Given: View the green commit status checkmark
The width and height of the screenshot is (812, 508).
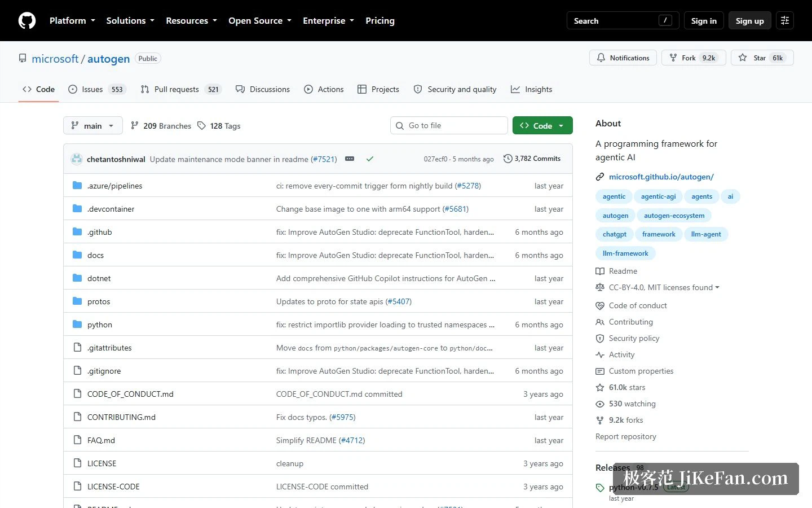Looking at the screenshot, I should (370, 159).
